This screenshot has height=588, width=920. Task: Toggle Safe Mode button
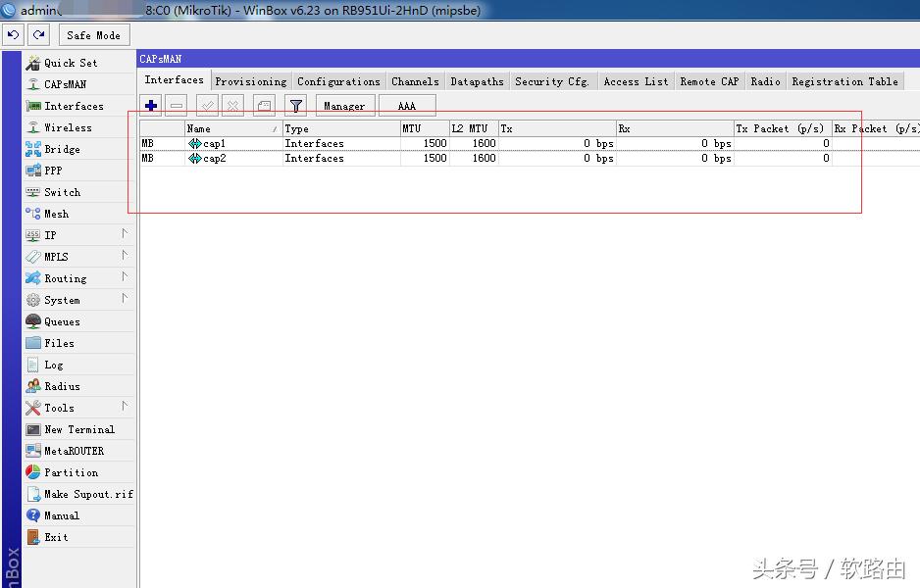point(93,34)
